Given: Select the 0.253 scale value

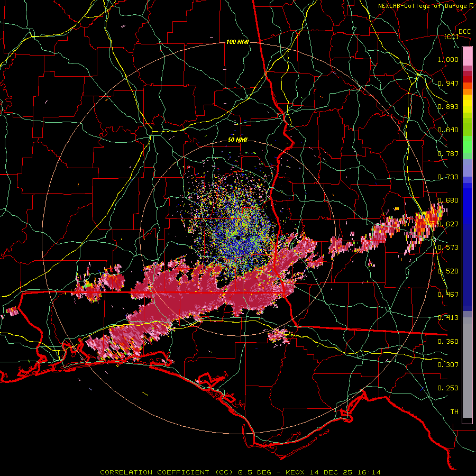Looking at the screenshot, I should (x=448, y=388).
